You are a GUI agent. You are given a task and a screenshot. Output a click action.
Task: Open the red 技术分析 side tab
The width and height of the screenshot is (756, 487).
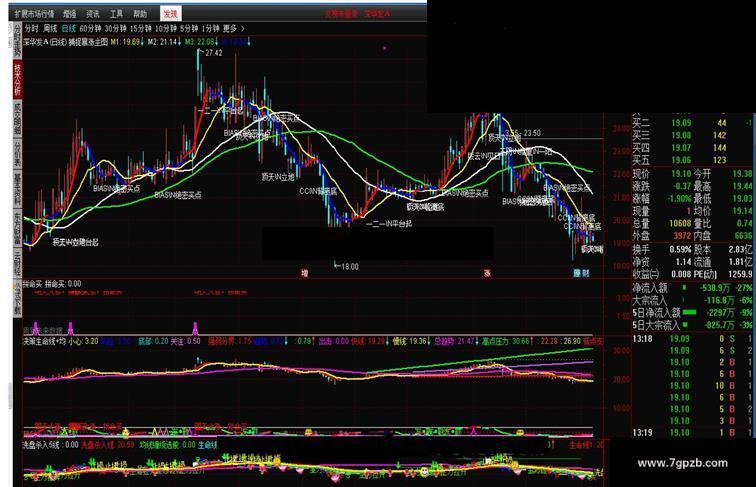(17, 79)
